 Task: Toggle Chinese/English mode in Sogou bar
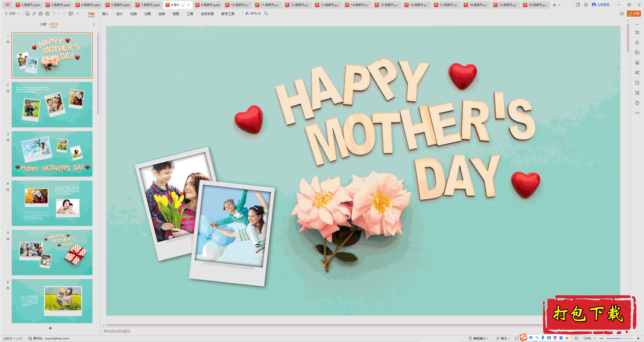point(531,338)
